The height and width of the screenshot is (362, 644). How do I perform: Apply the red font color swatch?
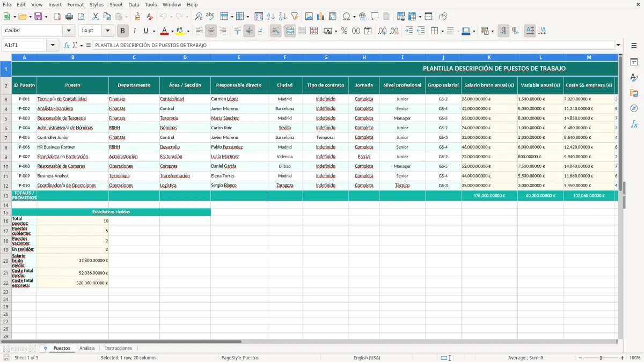click(x=164, y=31)
